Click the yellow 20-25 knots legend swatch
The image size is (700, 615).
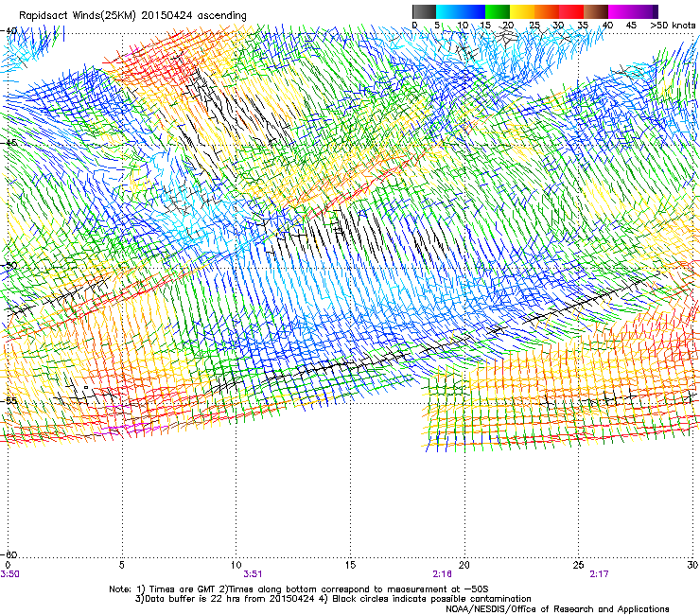coord(522,11)
